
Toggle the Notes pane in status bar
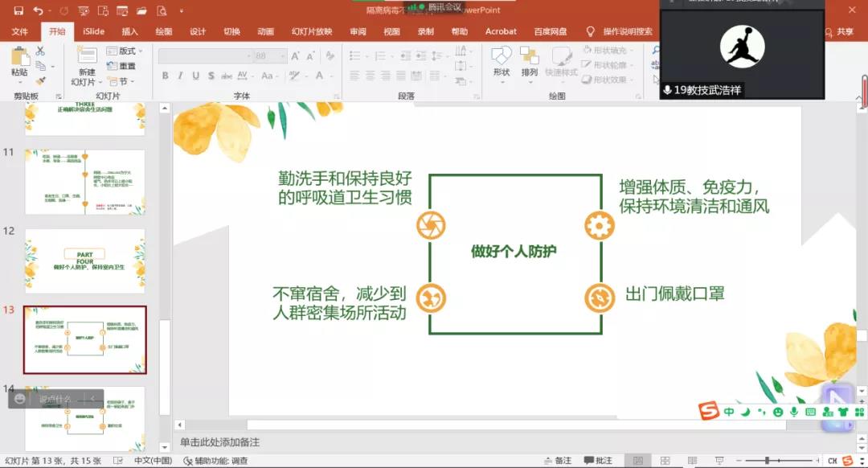(557, 461)
